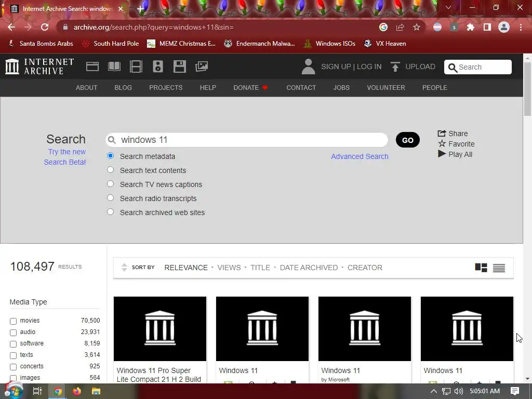Select the Search metadata radio button

110,156
